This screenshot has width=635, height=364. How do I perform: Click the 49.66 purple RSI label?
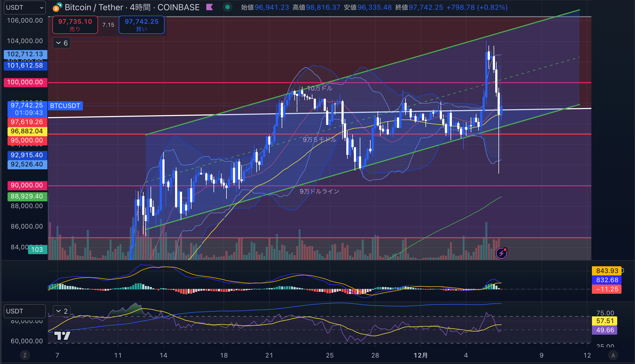[605, 330]
